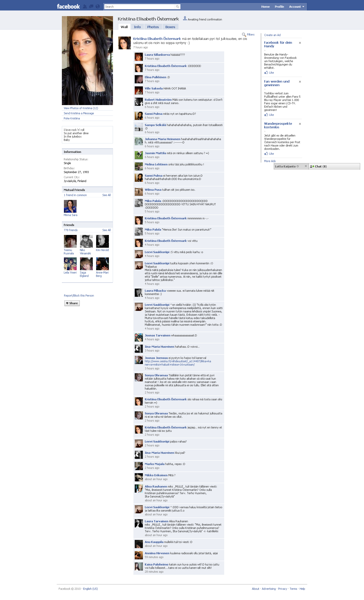This screenshot has width=364, height=600.
Task: Open friend requests icon in top bar
Action: coord(85,7)
